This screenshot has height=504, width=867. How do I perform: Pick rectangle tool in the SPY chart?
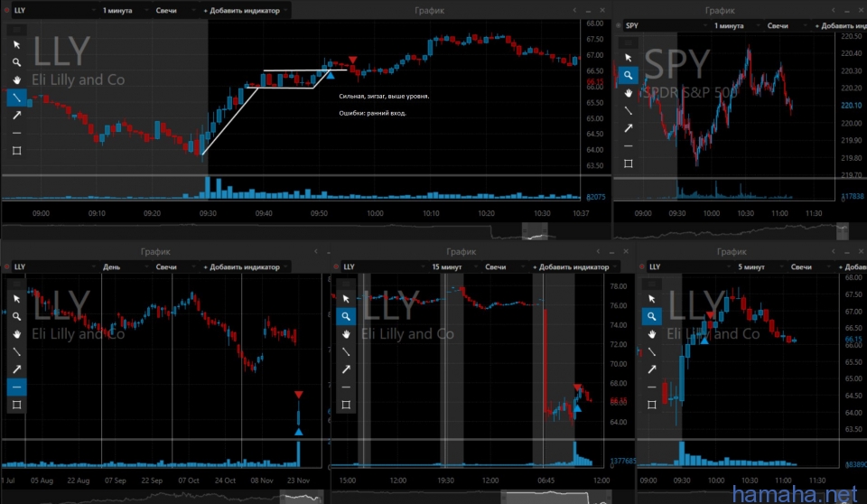coord(629,163)
